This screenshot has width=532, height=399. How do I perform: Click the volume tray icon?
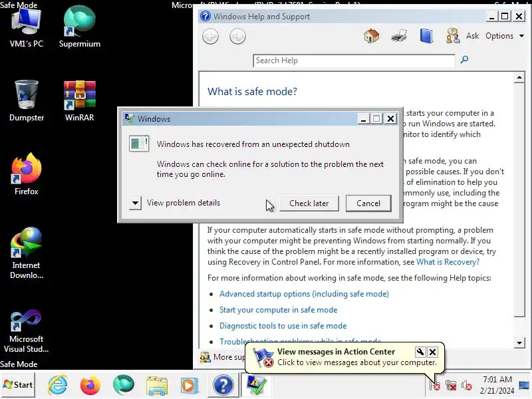tap(467, 386)
